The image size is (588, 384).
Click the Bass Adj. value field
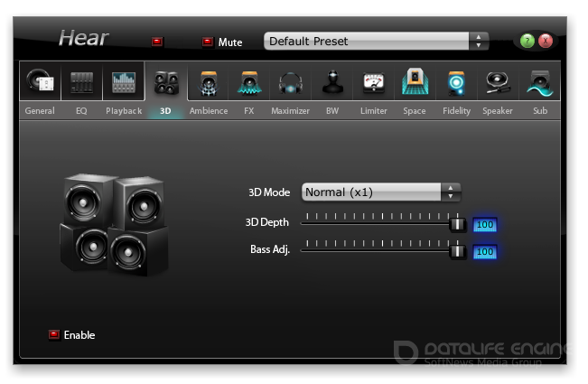485,251
